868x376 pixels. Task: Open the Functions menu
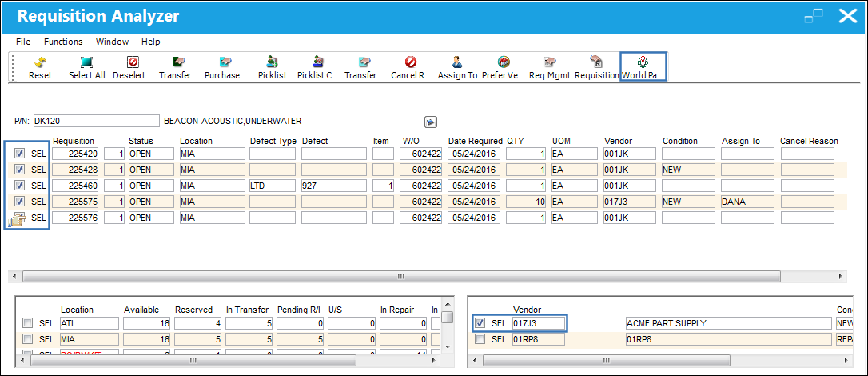click(63, 42)
